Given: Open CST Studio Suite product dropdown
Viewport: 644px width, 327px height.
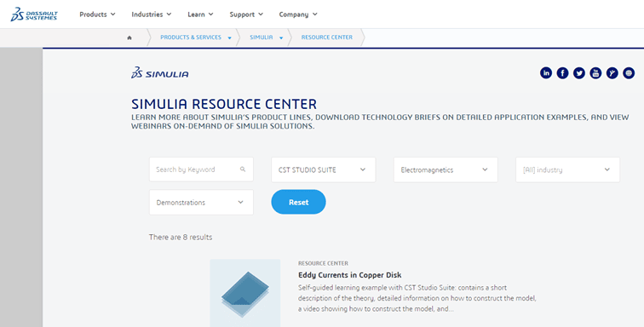Looking at the screenshot, I should click(x=323, y=169).
